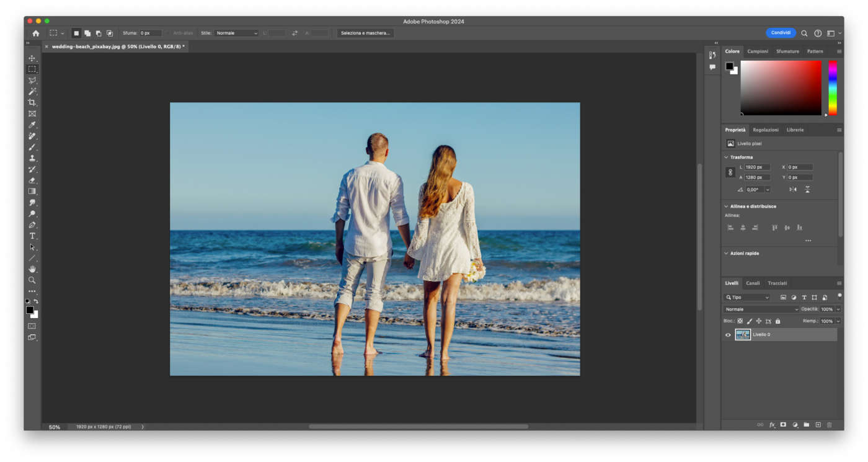Flip layer horizontally in Trasforma section
The image size is (868, 462).
pyautogui.click(x=793, y=190)
